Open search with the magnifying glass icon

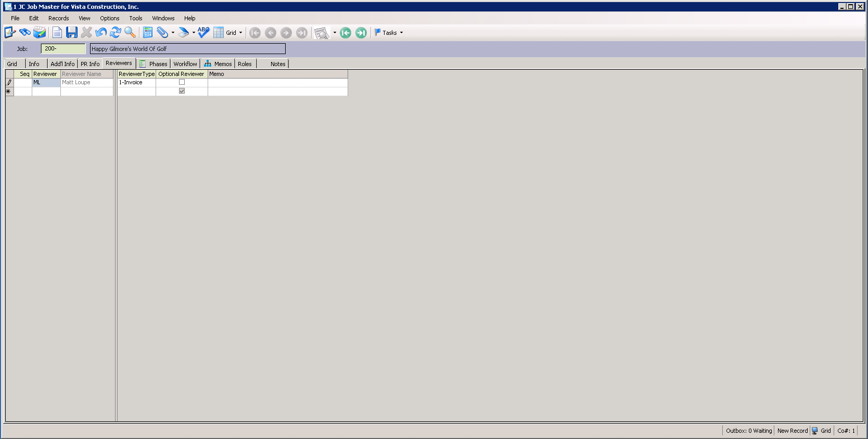click(x=130, y=33)
